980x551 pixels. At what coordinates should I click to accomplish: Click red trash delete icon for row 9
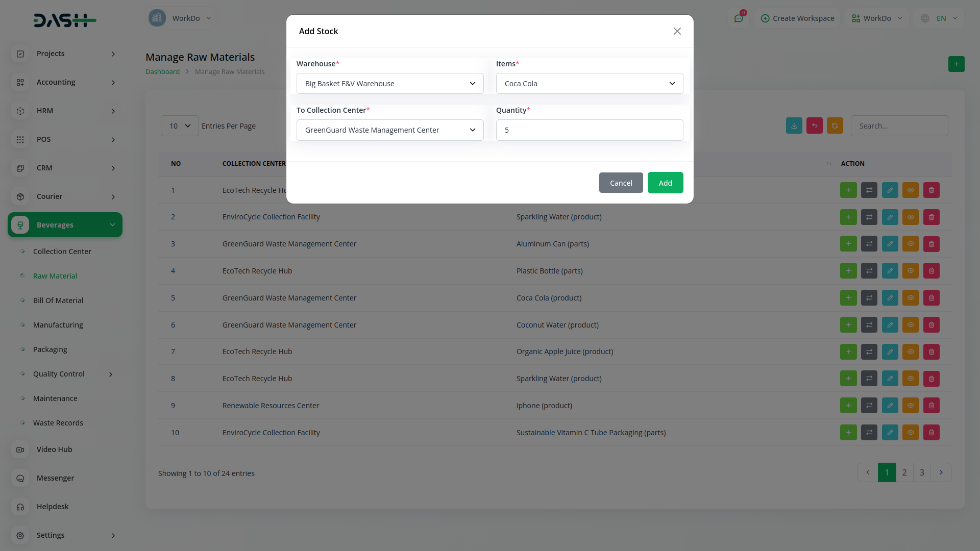click(931, 406)
